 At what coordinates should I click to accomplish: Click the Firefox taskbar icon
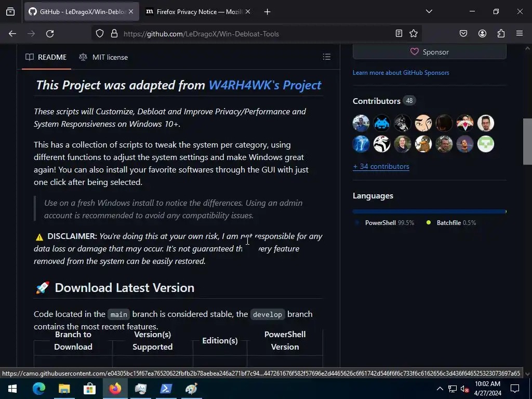click(x=115, y=389)
